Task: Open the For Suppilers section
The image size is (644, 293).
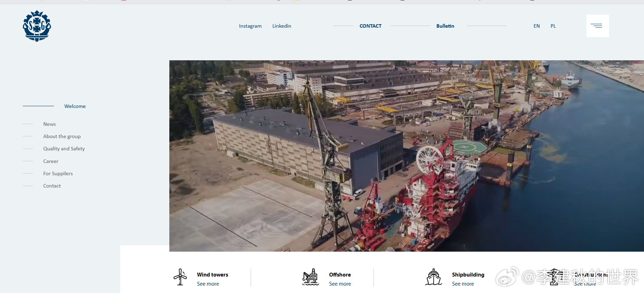Action: pos(58,173)
